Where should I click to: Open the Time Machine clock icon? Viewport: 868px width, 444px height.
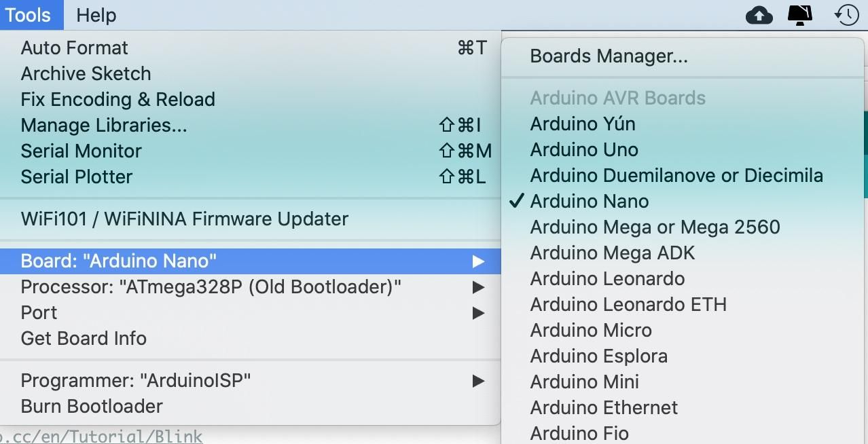846,15
